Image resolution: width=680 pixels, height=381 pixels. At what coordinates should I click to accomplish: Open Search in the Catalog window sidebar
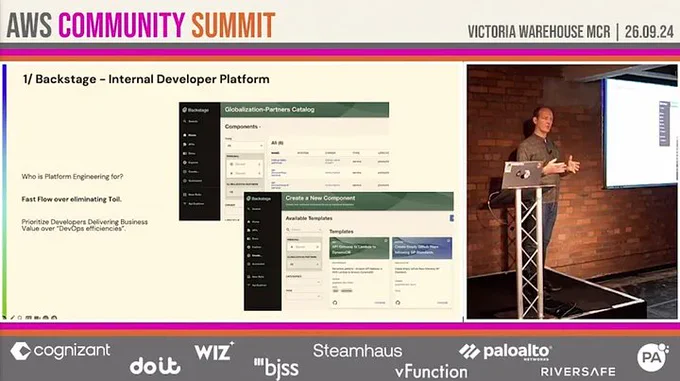[190, 121]
